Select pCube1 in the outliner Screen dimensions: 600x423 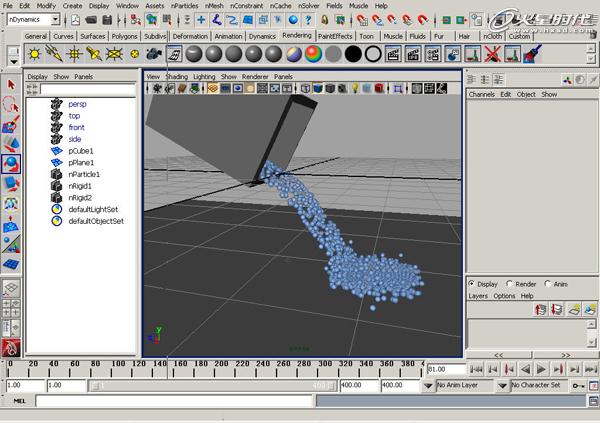click(x=81, y=151)
